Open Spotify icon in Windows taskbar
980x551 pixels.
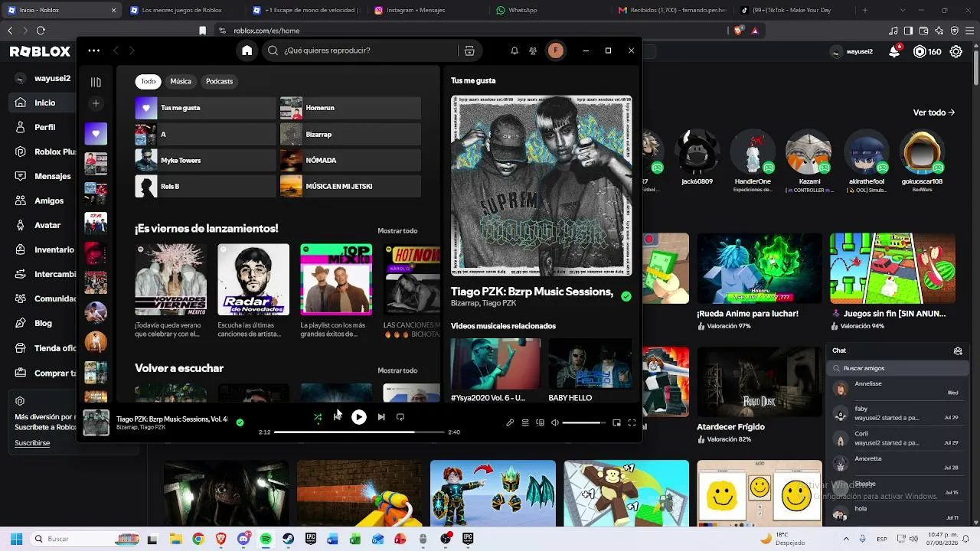click(266, 539)
